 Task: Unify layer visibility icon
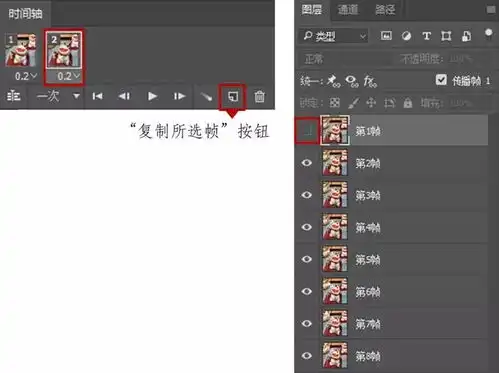click(x=352, y=81)
